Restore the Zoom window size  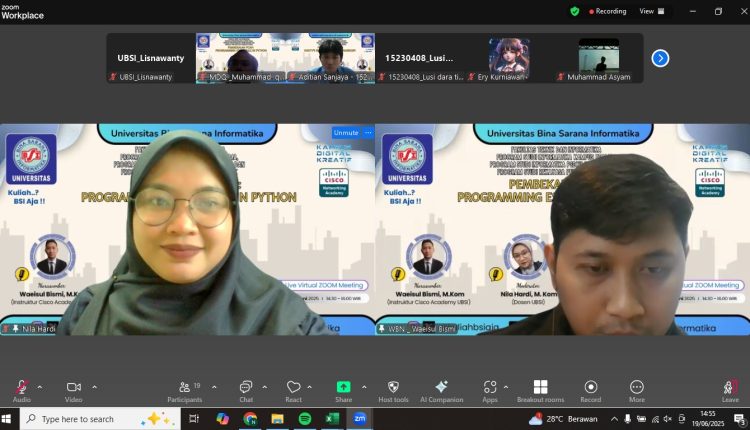pyautogui.click(x=718, y=11)
